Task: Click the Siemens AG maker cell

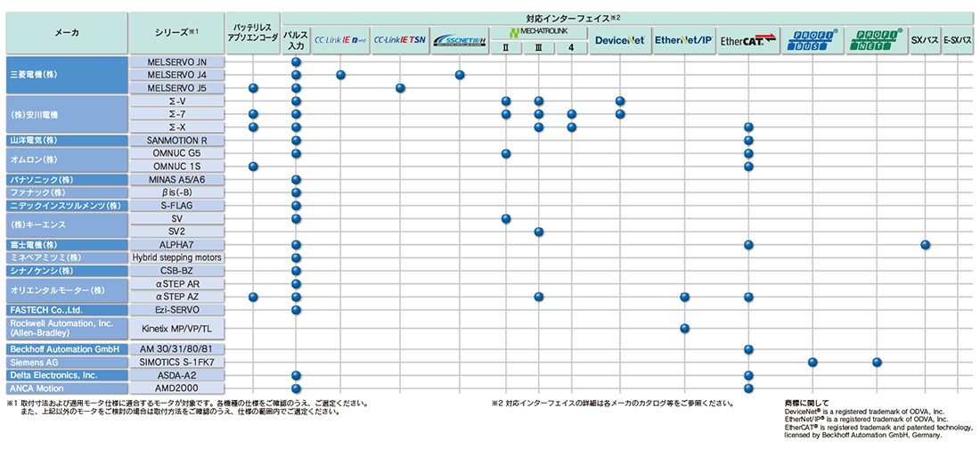Action: click(67, 362)
